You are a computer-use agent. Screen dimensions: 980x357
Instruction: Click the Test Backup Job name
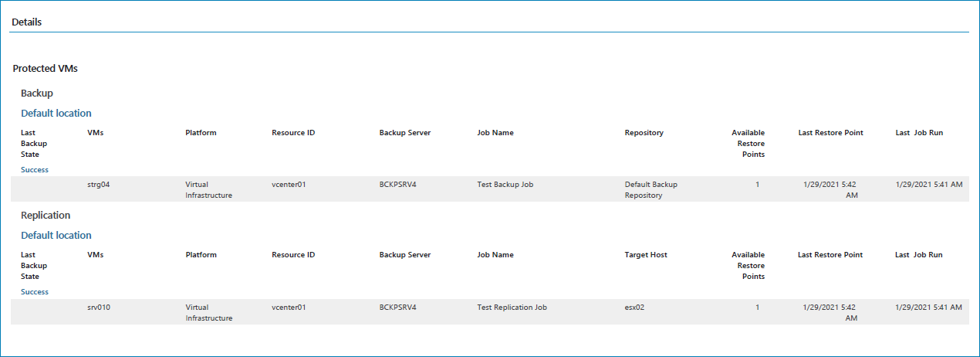pos(505,185)
